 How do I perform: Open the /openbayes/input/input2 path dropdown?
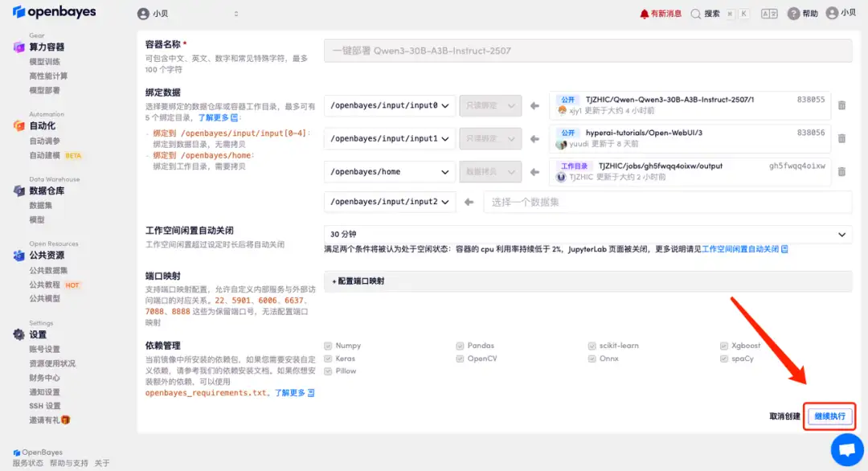tap(389, 202)
